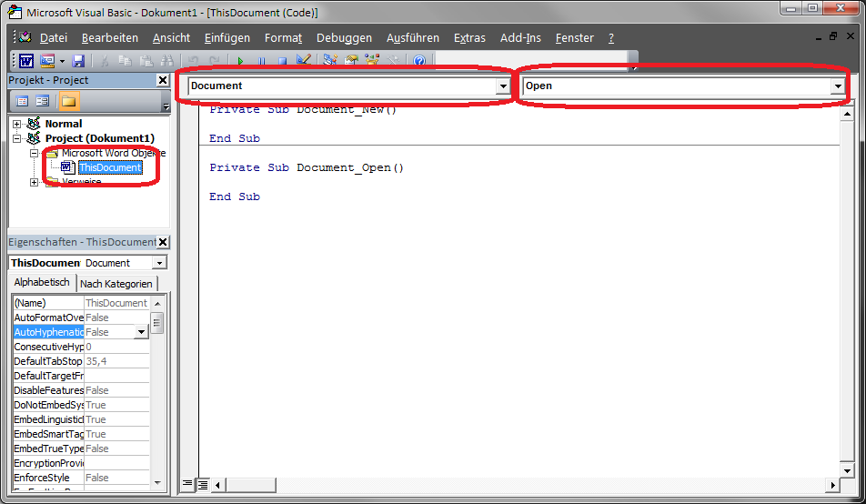The height and width of the screenshot is (504, 866).
Task: Open Project panel toolbar options arrow
Action: tap(166, 106)
